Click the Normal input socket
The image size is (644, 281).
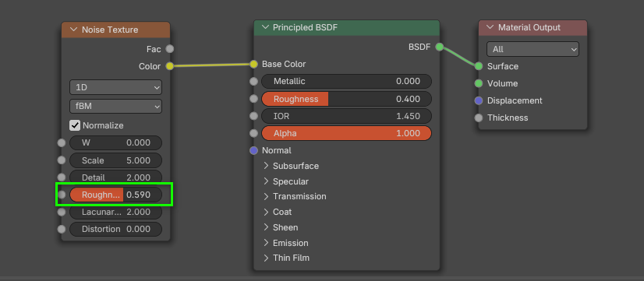[254, 150]
